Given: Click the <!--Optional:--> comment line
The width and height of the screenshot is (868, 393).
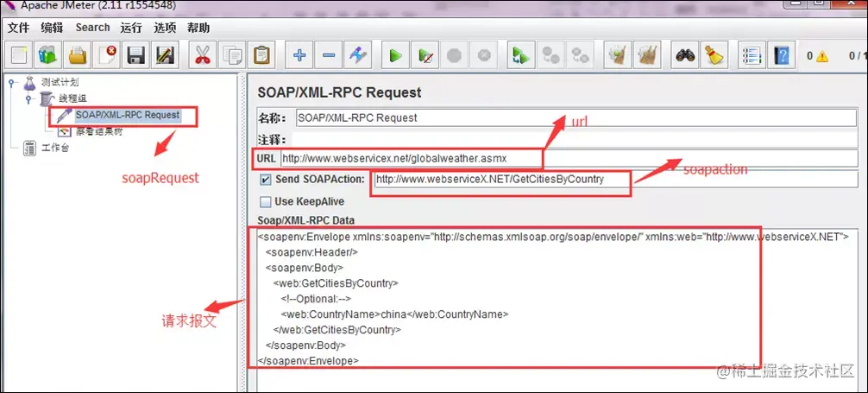Looking at the screenshot, I should pos(316,299).
